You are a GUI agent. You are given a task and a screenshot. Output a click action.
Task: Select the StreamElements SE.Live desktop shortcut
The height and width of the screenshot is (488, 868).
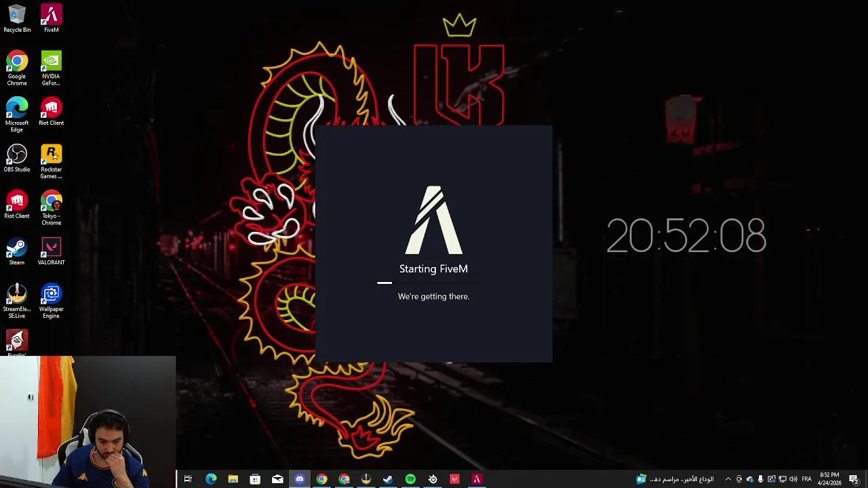pos(17,301)
